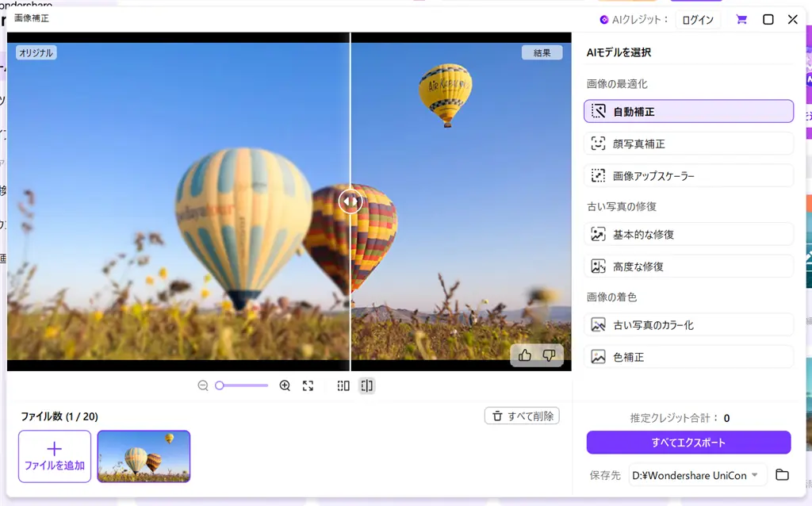This screenshot has height=506, width=812.
Task: Give the result a thumbs up
Action: point(524,356)
